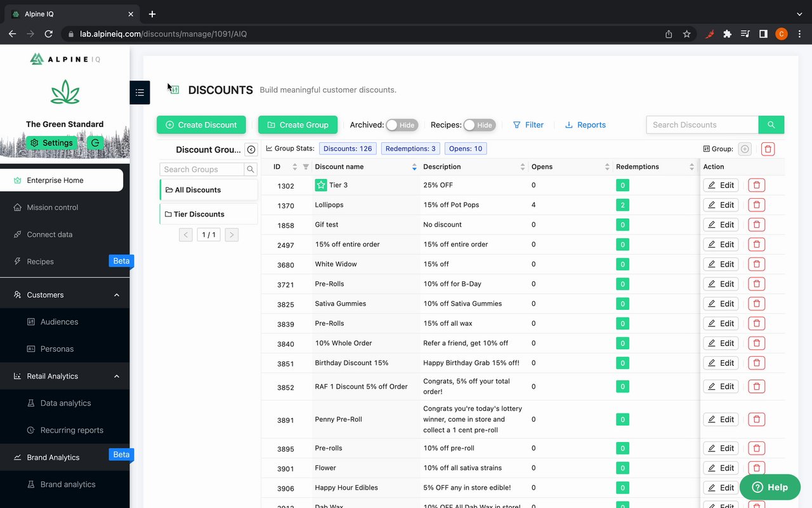Edit the Lollipops discount

pos(721,205)
